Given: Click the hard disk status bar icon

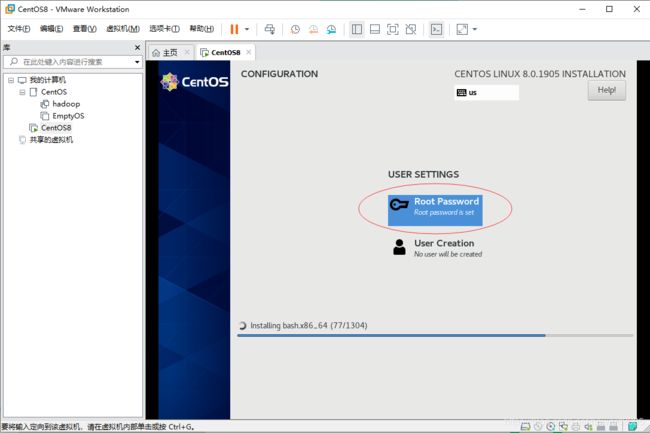Looking at the screenshot, I should [525, 426].
